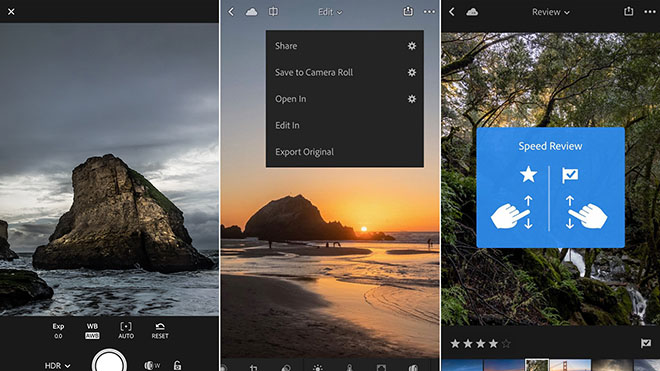Expand the HDR capture mode dropdown

[58, 366]
